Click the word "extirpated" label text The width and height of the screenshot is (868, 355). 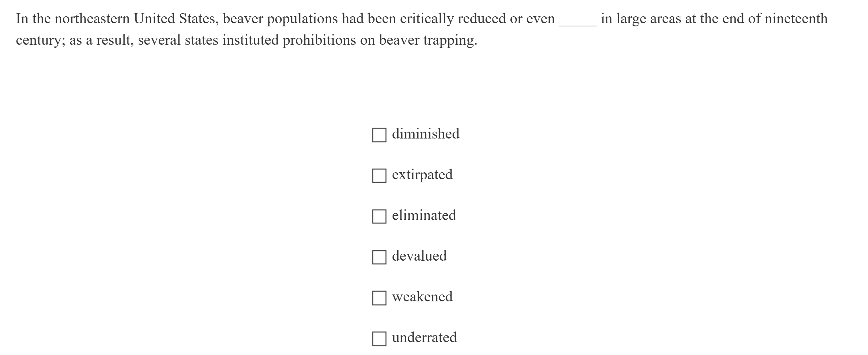pos(422,175)
